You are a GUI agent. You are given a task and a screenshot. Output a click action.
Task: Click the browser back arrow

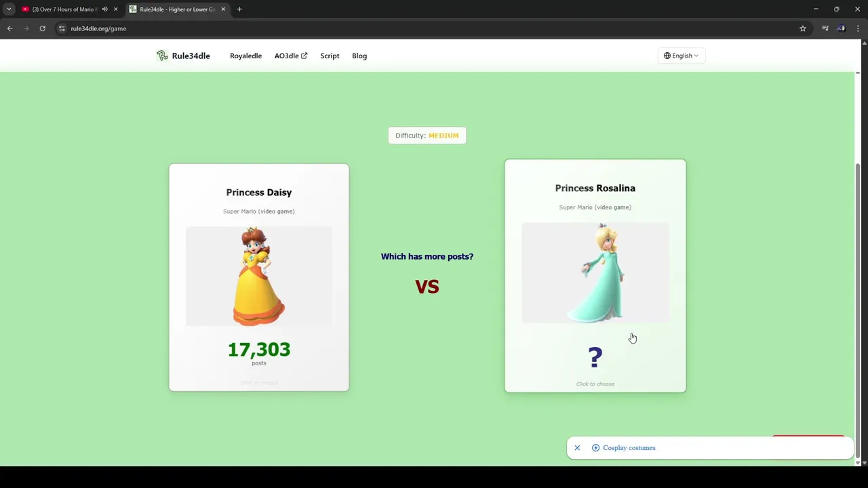click(9, 28)
